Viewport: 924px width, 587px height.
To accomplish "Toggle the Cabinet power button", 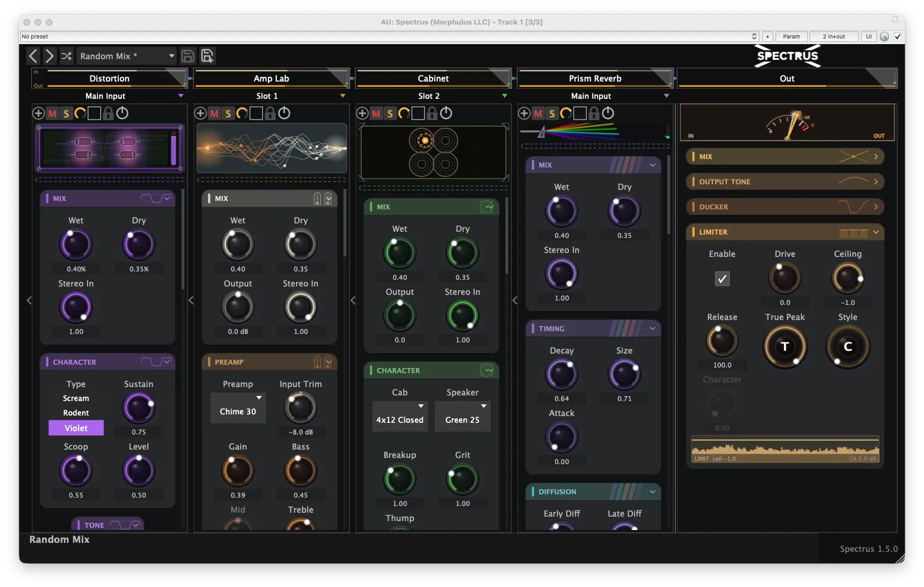I will [x=446, y=113].
